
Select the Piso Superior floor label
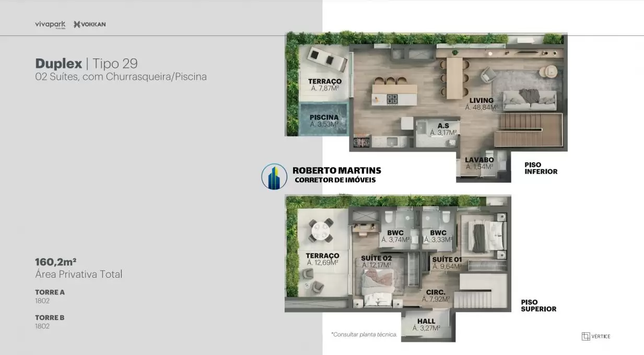tap(538, 305)
